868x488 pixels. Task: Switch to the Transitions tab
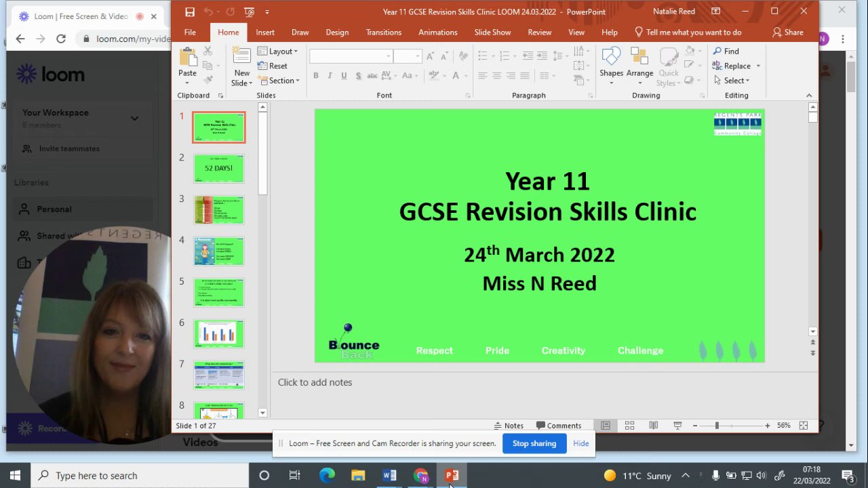point(384,32)
